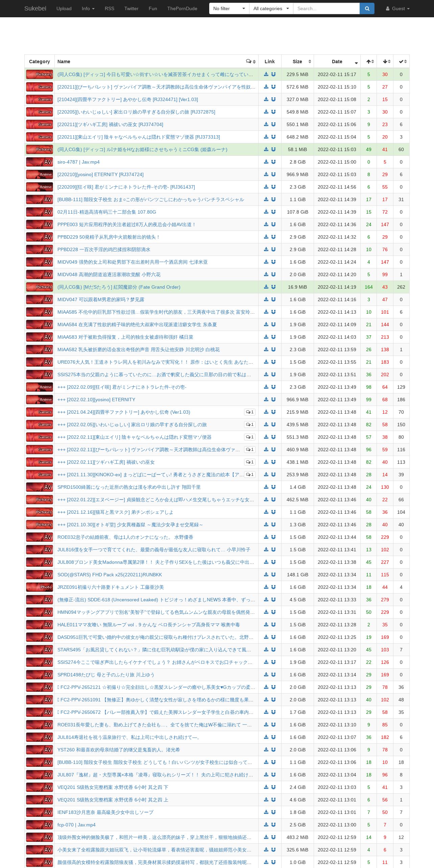Click the Sukebei brand home link
The width and height of the screenshot is (434, 868).
click(35, 8)
